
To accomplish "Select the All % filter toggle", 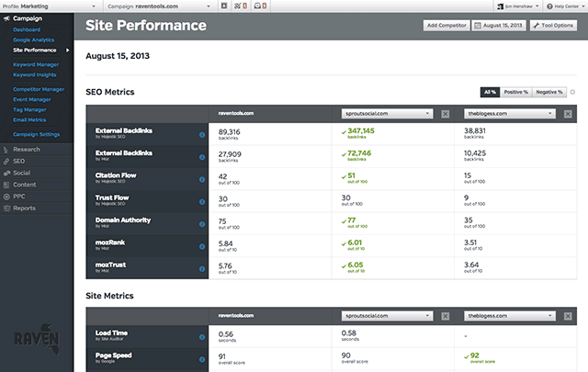I will click(490, 92).
